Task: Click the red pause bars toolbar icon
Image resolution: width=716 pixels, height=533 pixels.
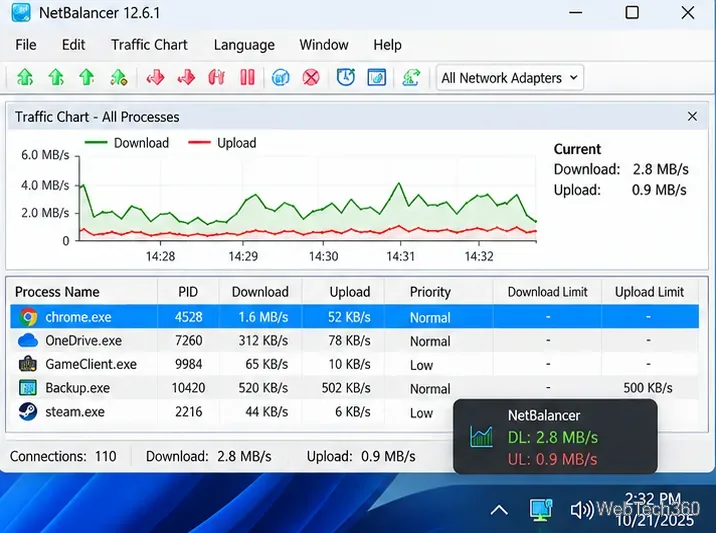Action: [247, 78]
